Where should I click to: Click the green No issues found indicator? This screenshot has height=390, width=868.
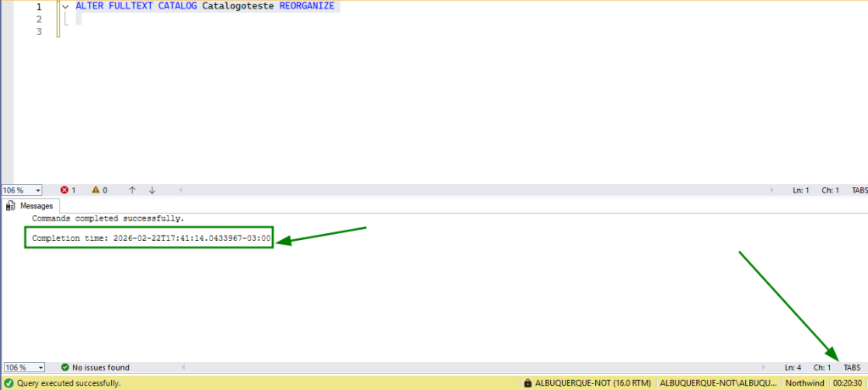[x=94, y=368]
